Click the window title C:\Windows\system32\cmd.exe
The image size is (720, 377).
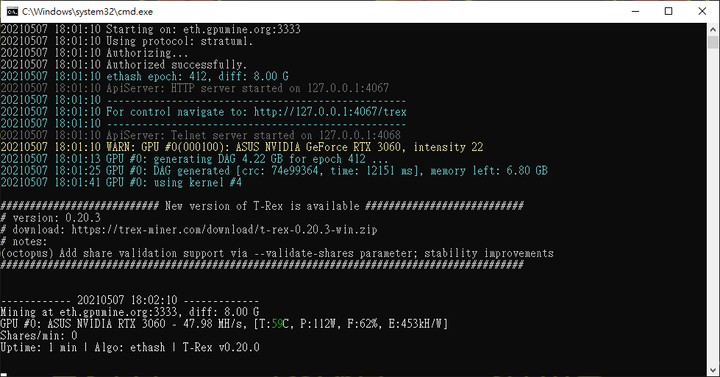(x=87, y=11)
